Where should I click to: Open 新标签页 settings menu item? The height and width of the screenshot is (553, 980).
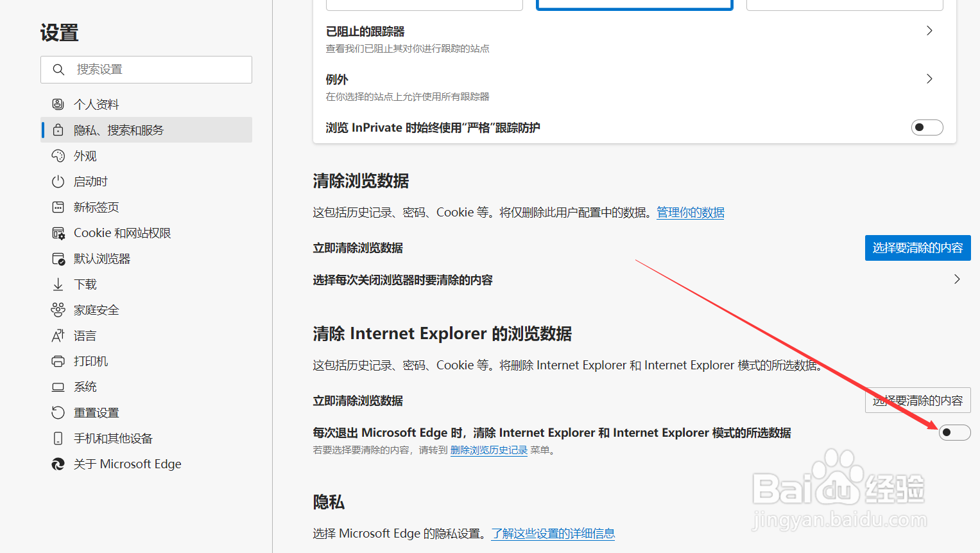point(146,207)
